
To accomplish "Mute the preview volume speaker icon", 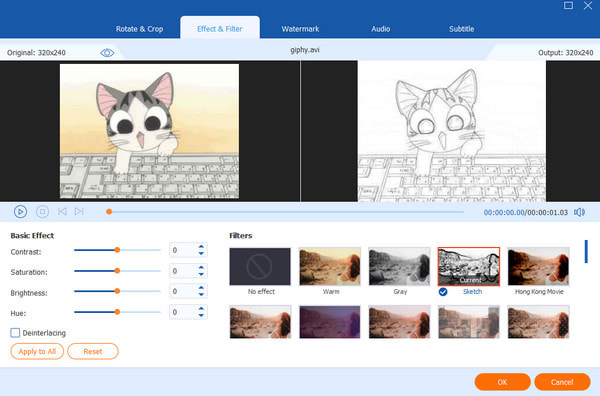I will [579, 212].
